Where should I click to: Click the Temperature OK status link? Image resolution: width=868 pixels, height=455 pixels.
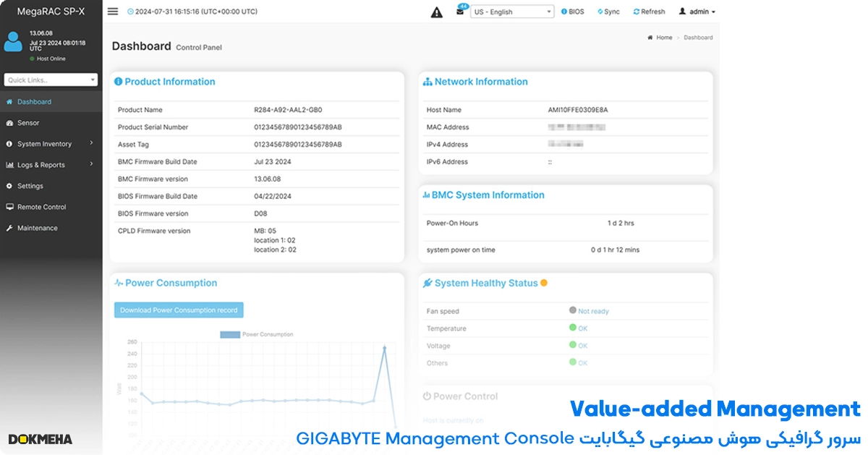pos(582,328)
